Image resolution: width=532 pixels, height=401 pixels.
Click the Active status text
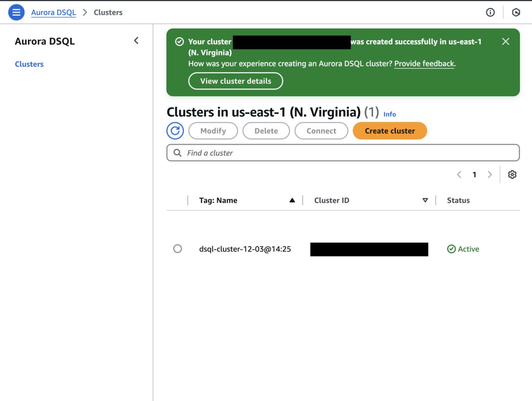click(469, 249)
